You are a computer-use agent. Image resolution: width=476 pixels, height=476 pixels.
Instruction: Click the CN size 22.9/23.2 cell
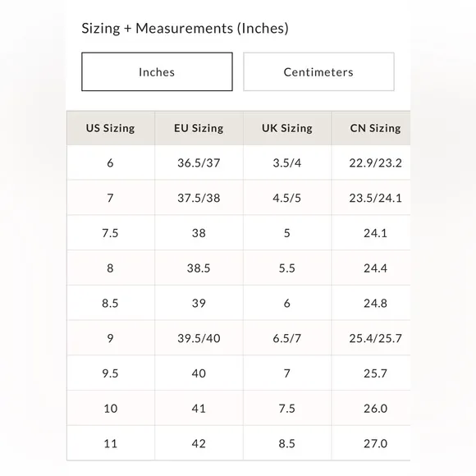pos(371,162)
